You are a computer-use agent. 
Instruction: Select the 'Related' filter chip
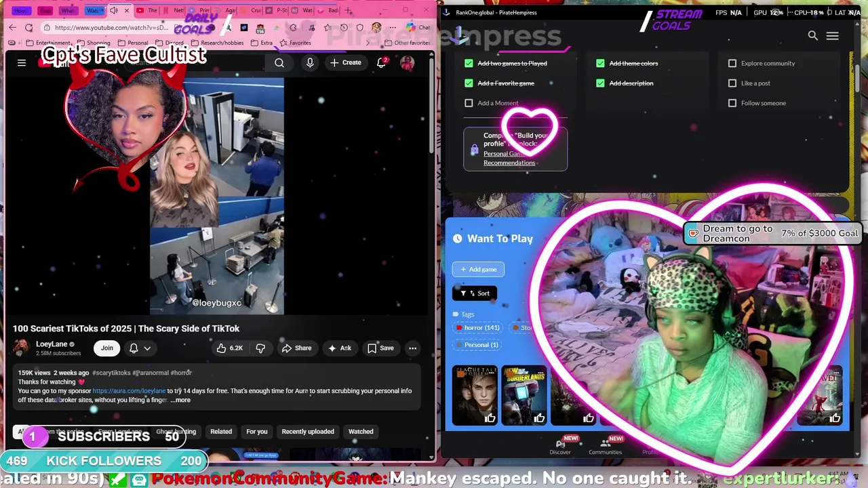click(x=221, y=432)
